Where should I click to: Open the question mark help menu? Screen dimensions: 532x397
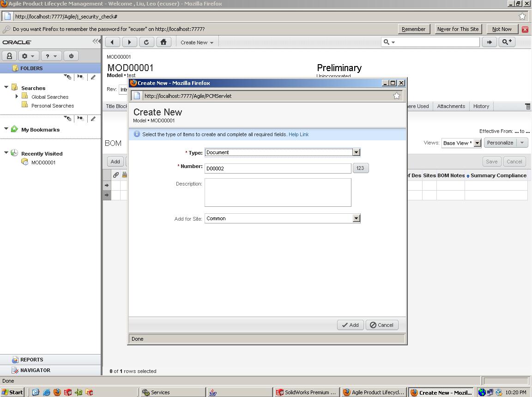coord(52,56)
